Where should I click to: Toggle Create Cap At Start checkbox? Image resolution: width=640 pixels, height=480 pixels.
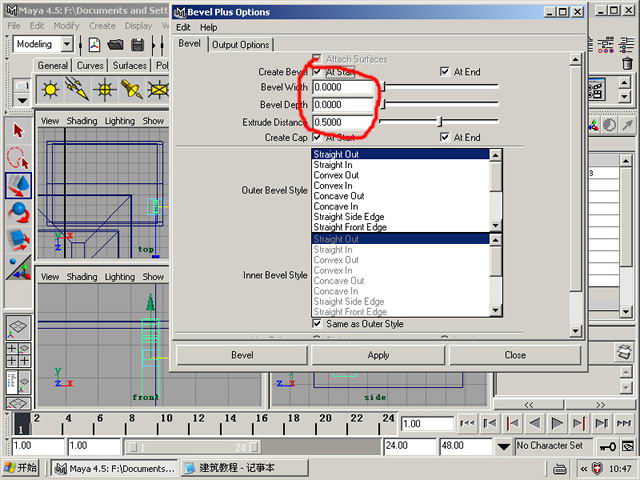[317, 137]
